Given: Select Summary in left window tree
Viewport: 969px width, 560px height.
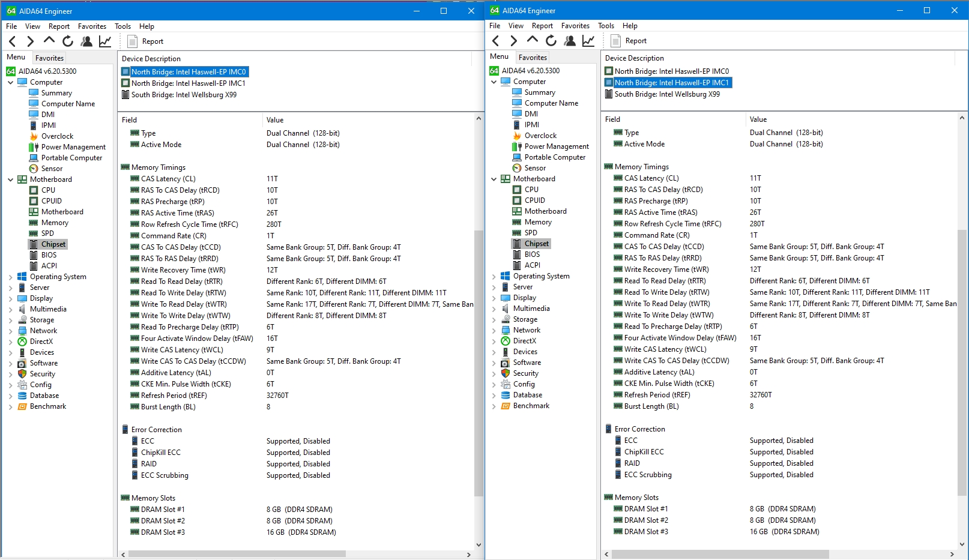Looking at the screenshot, I should 56,93.
